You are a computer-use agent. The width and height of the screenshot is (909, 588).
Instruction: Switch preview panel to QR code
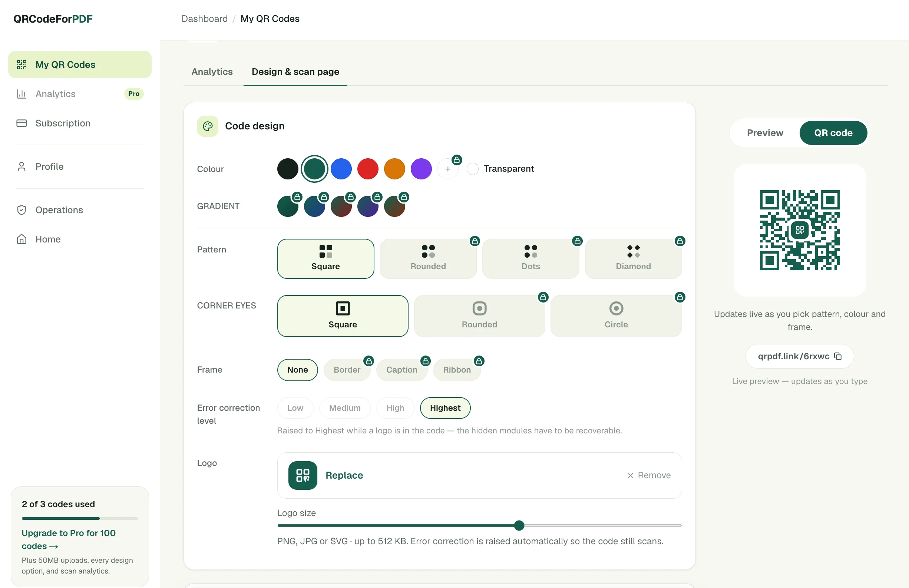833,133
